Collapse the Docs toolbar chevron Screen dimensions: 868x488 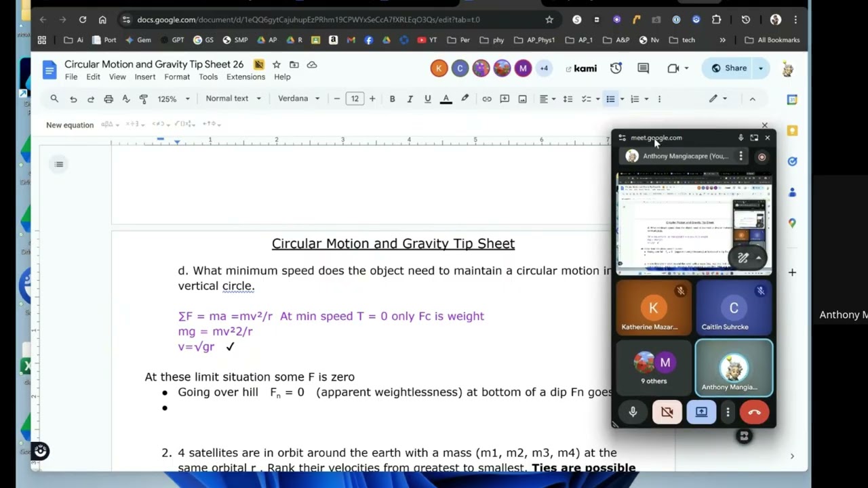point(752,99)
